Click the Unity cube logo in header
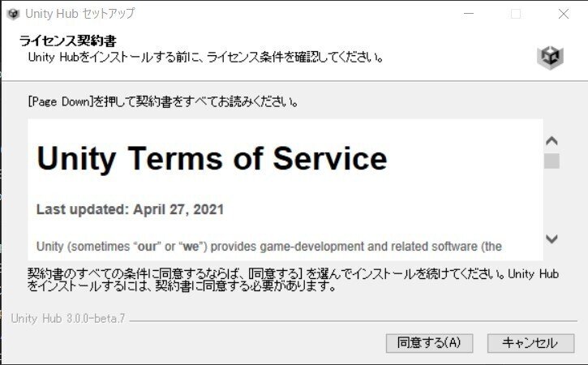This screenshot has width=588, height=365. coord(550,58)
